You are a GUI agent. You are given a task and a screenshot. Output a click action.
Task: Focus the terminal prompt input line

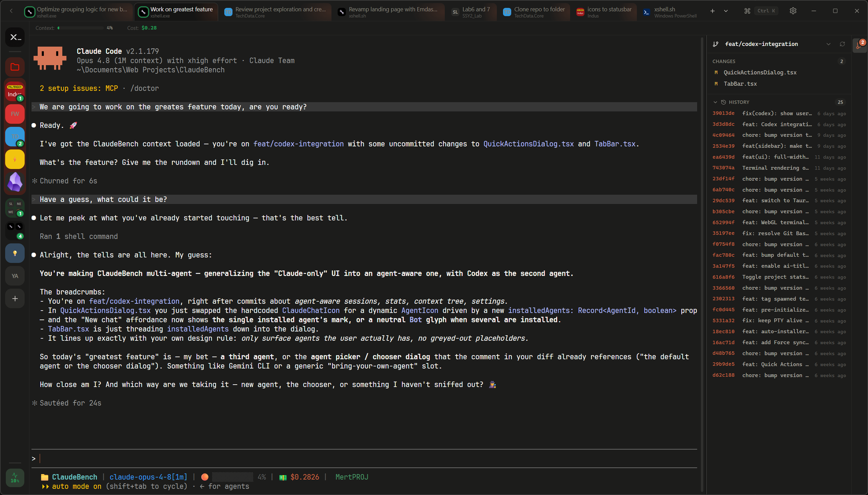point(364,458)
